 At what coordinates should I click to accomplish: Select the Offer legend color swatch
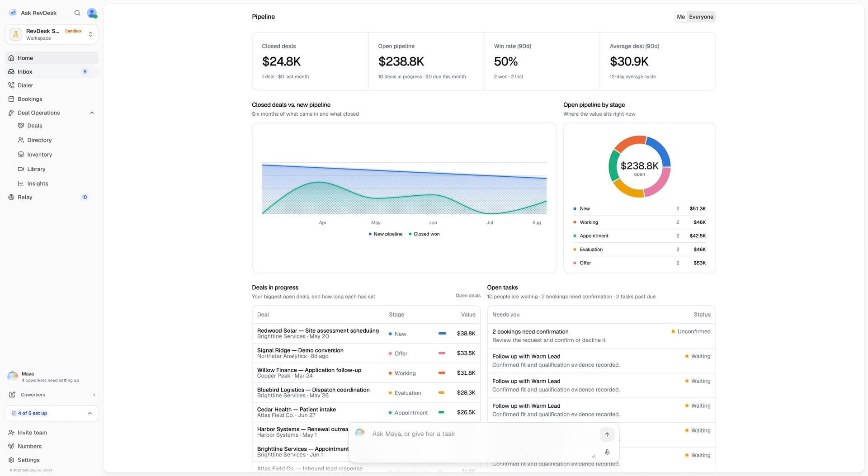coord(575,263)
